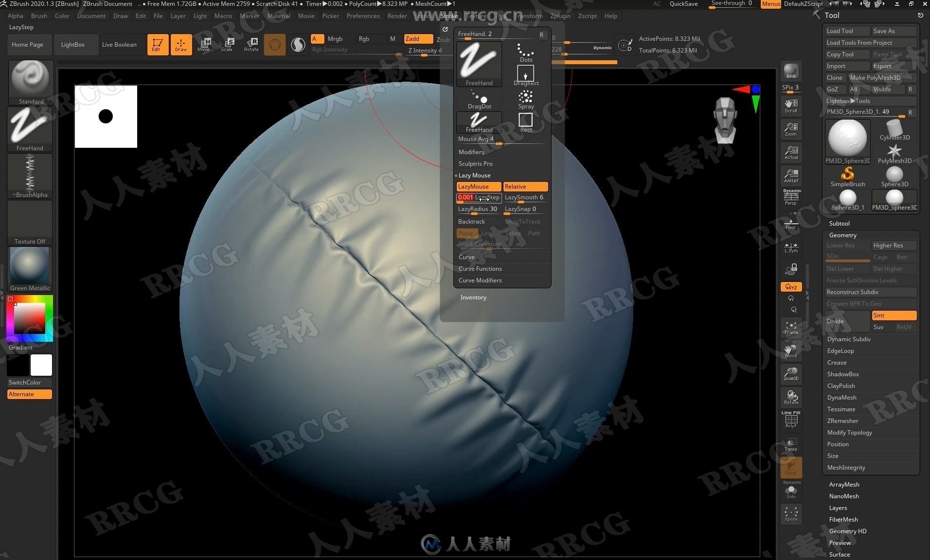
Task: Click the Load Tool button
Action: tap(847, 31)
